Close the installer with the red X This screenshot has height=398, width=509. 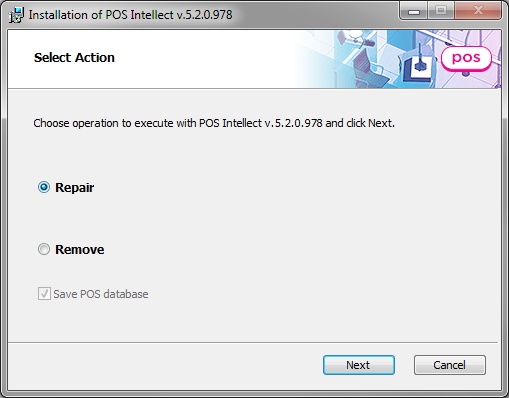pyautogui.click(x=478, y=11)
